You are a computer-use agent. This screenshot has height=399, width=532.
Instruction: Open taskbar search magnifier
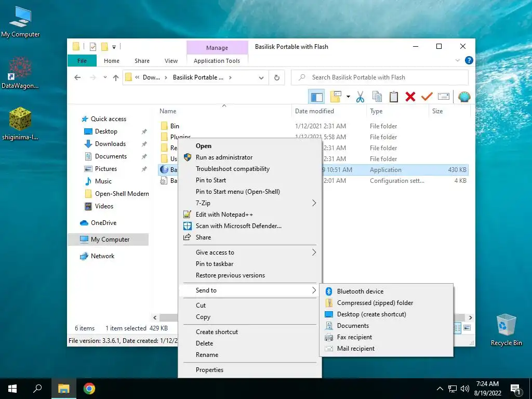point(37,389)
